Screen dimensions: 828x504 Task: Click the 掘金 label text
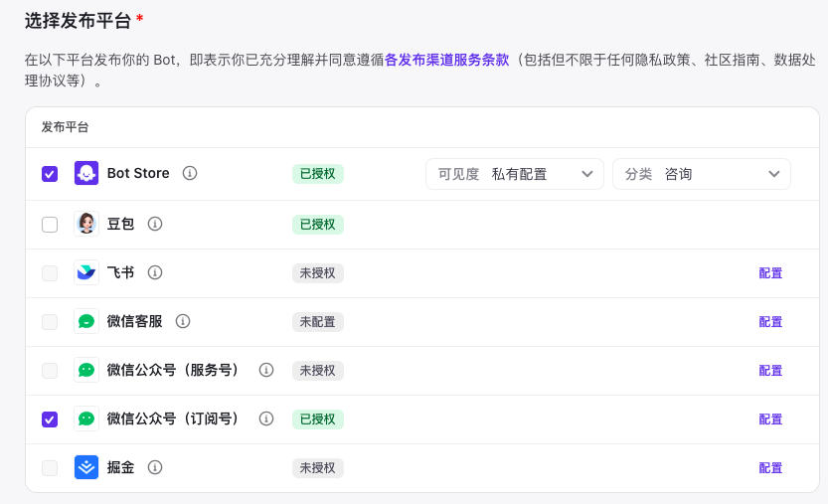(120, 467)
